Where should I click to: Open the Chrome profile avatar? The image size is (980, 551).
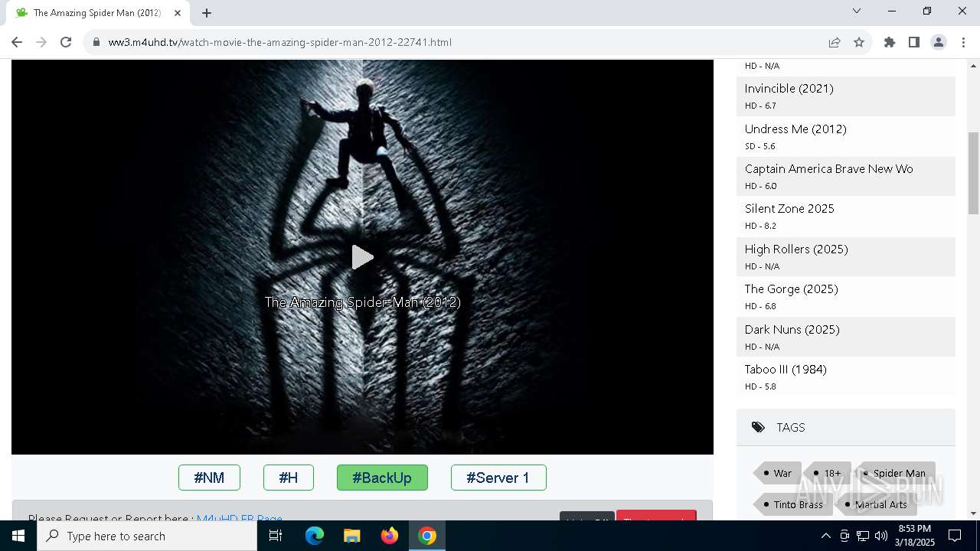[x=939, y=42]
